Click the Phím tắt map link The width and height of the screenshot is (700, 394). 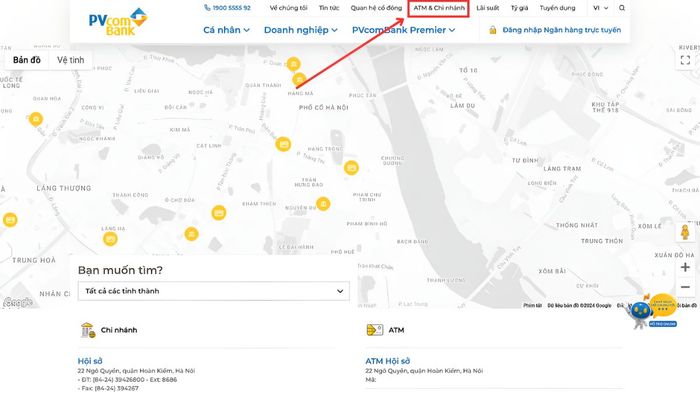(533, 305)
